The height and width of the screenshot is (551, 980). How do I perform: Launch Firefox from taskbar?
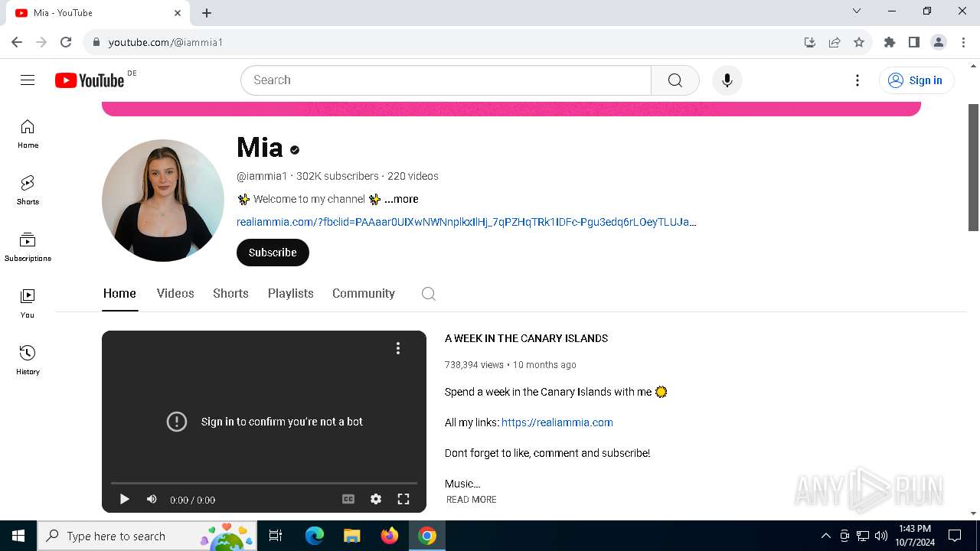390,536
